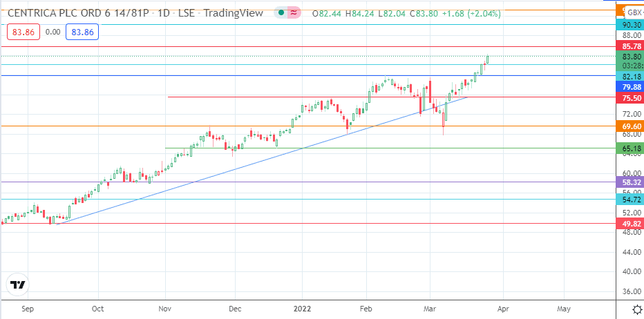Open the GBX currency dropdown
Screen dimensions: 644x319
click(x=634, y=12)
